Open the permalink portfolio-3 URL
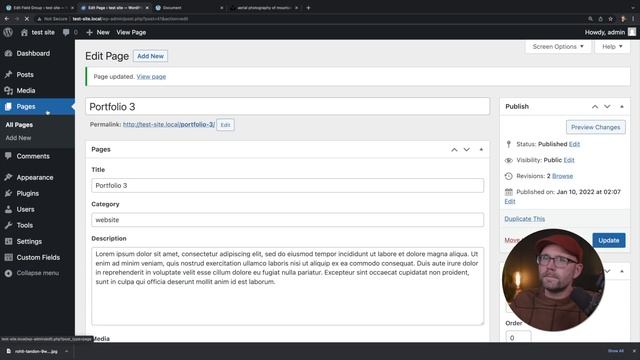 (169, 124)
